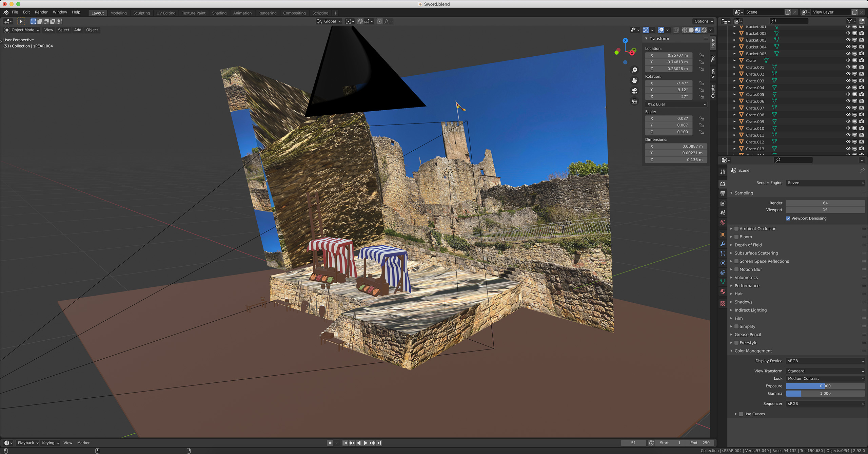Toggle show gizmo button

[x=646, y=30]
